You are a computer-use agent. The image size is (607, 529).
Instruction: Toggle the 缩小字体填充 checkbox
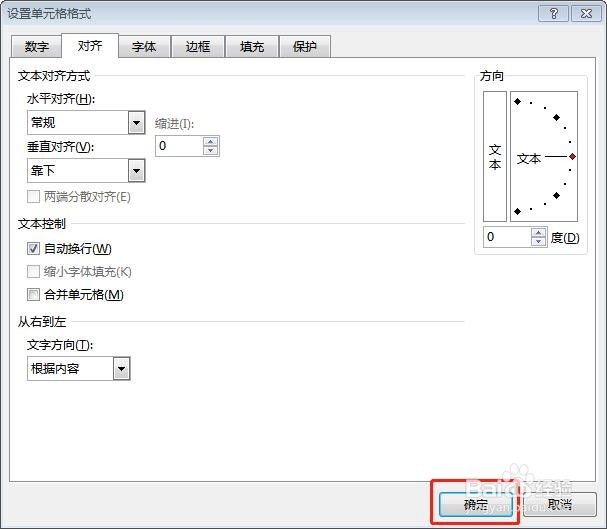33,272
